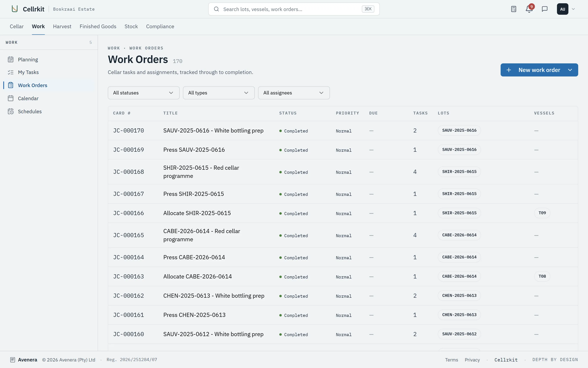The height and width of the screenshot is (368, 588).
Task: Click the Cellrkit logo icon
Action: [x=14, y=9]
